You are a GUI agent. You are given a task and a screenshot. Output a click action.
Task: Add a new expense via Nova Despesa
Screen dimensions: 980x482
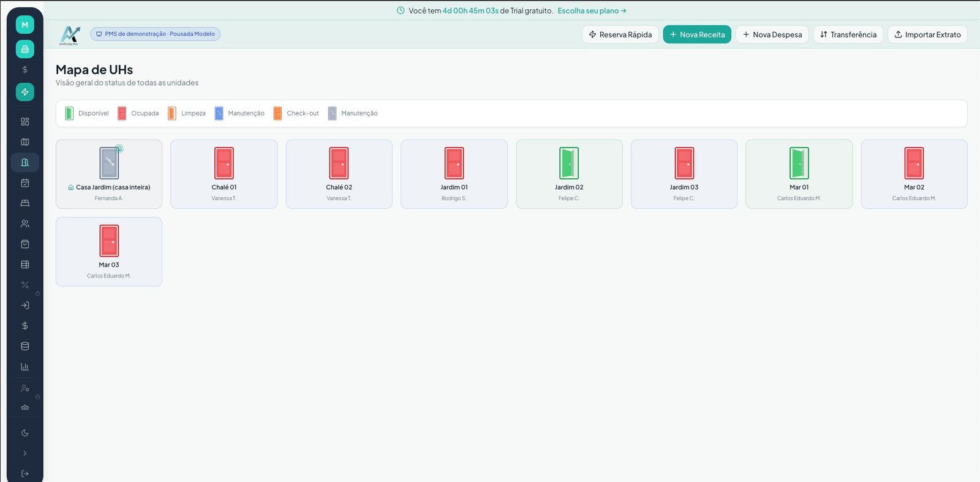click(772, 34)
